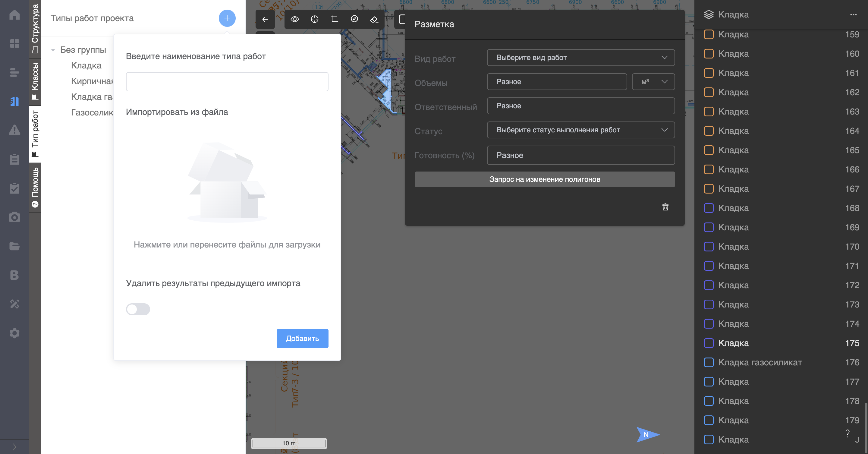The width and height of the screenshot is (868, 454).
Task: Click the 10 m scale bar
Action: 289,443
